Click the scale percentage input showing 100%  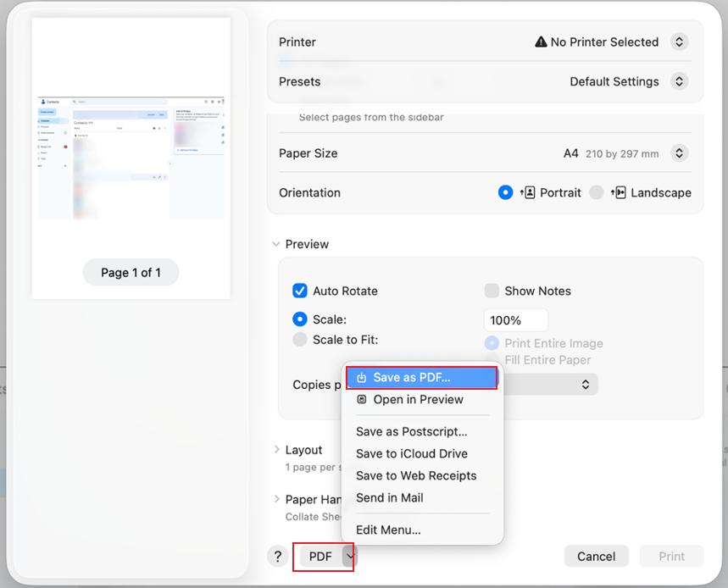515,320
